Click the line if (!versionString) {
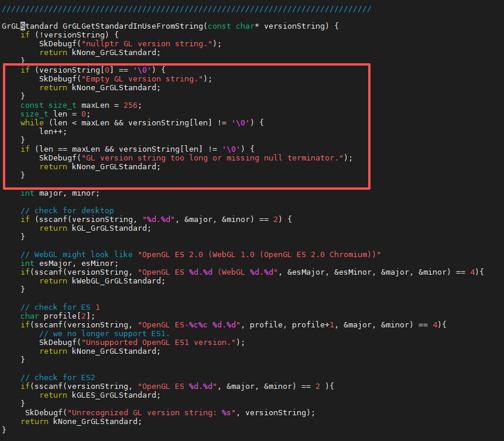This screenshot has width=504, height=441. [70, 35]
